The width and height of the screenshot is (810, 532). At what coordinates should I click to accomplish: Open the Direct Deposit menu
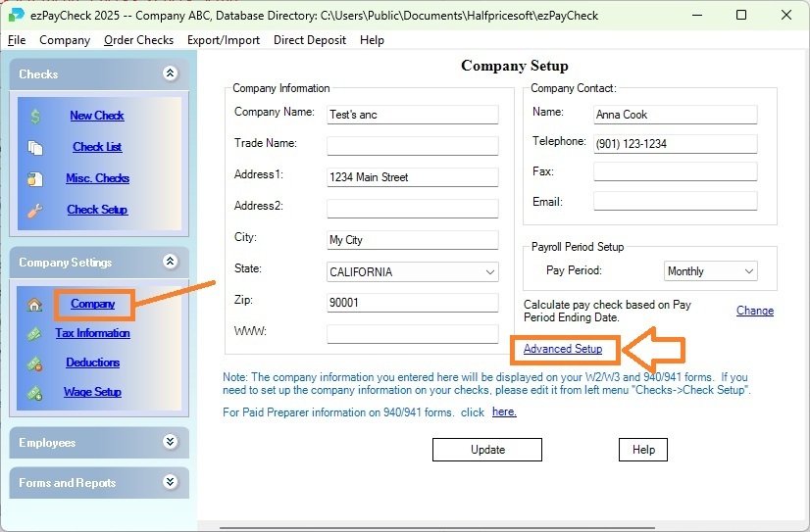click(310, 40)
